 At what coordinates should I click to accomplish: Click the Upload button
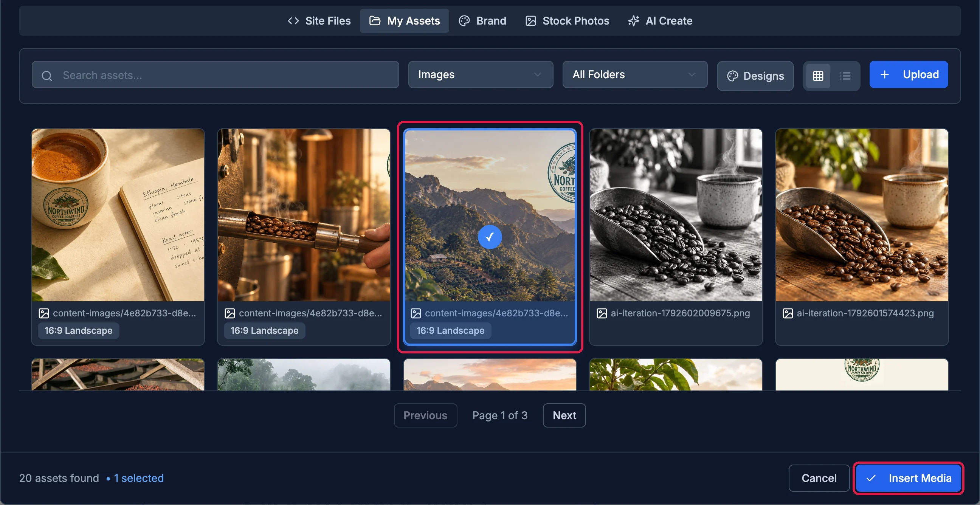[909, 74]
